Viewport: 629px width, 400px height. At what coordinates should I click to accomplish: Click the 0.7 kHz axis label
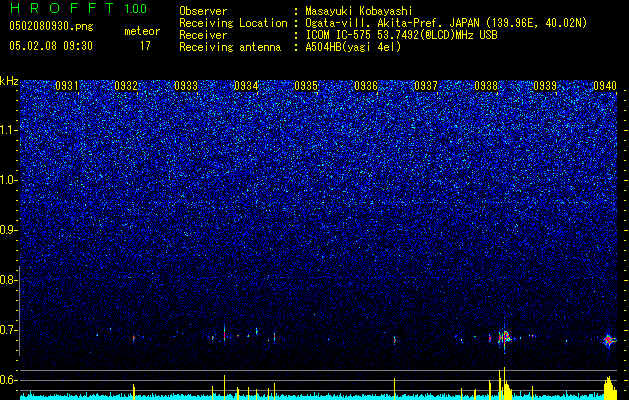(x=7, y=330)
